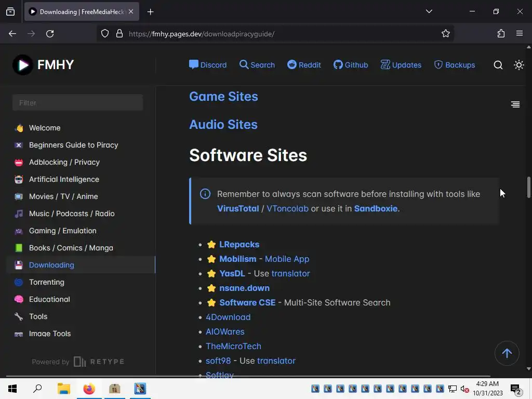Open the Mobile App link
The height and width of the screenshot is (399, 532).
287,259
